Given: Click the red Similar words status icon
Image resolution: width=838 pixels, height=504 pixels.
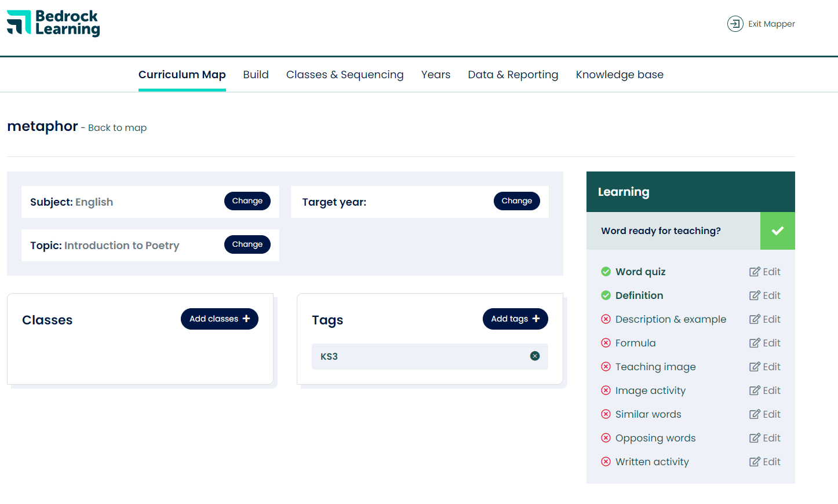Looking at the screenshot, I should (606, 414).
